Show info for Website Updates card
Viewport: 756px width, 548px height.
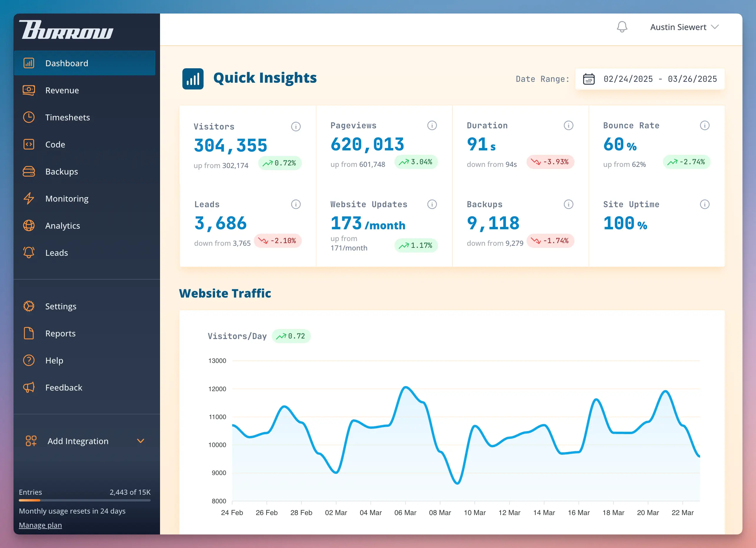coord(432,204)
